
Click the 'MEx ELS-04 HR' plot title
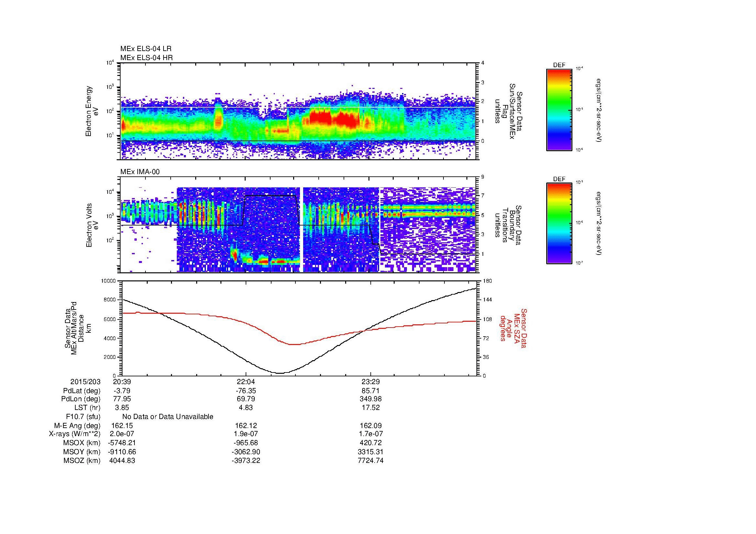tap(146, 58)
